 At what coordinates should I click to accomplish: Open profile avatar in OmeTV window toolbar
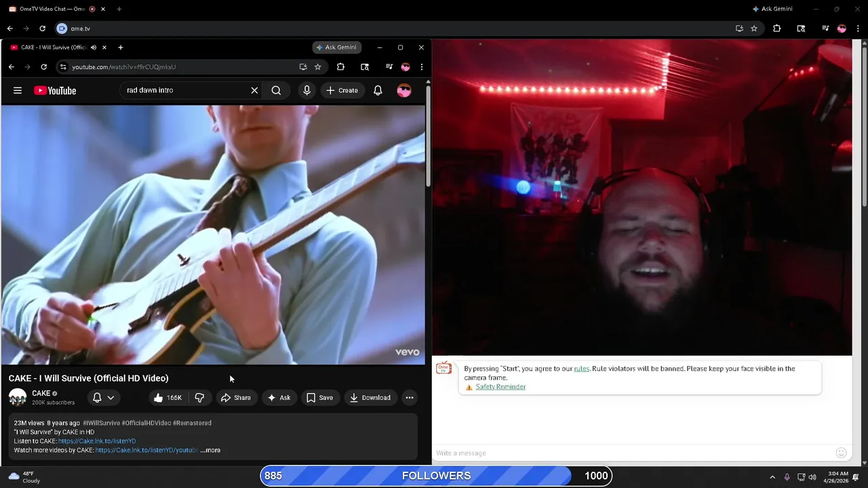(842, 28)
